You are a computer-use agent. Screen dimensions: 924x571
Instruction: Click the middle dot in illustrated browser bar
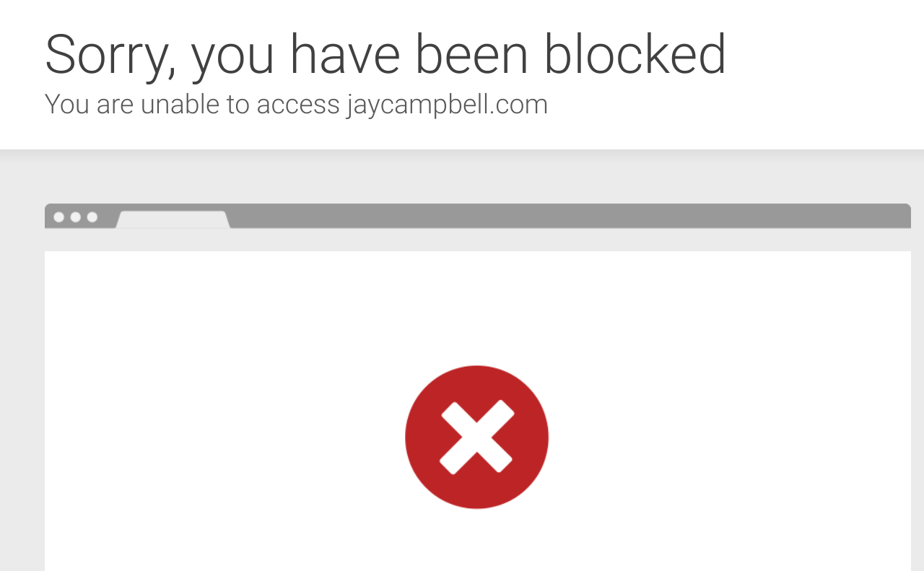pos(75,217)
